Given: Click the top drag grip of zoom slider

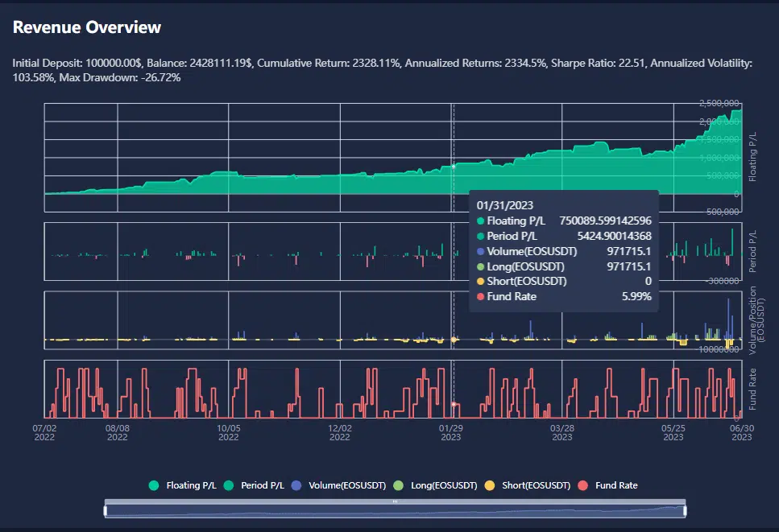Looking at the screenshot, I should [x=395, y=501].
